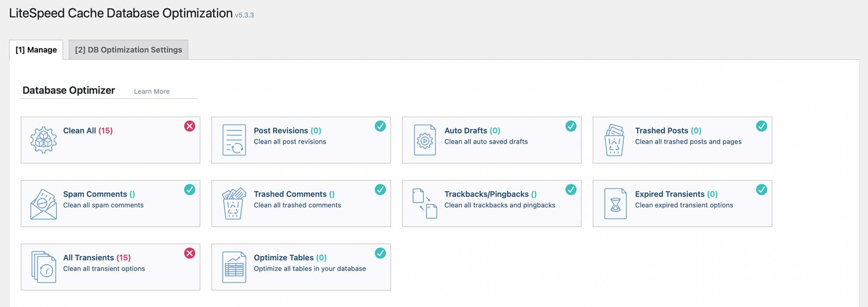Viewport: 868px width, 307px height.
Task: Click the Trackbacks/Pingbacks title
Action: point(490,194)
